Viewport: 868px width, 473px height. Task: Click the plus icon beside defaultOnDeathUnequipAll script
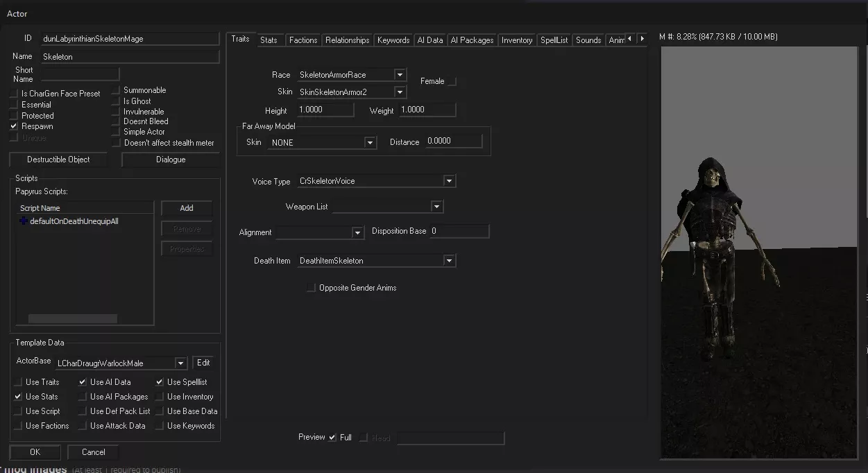[24, 221]
